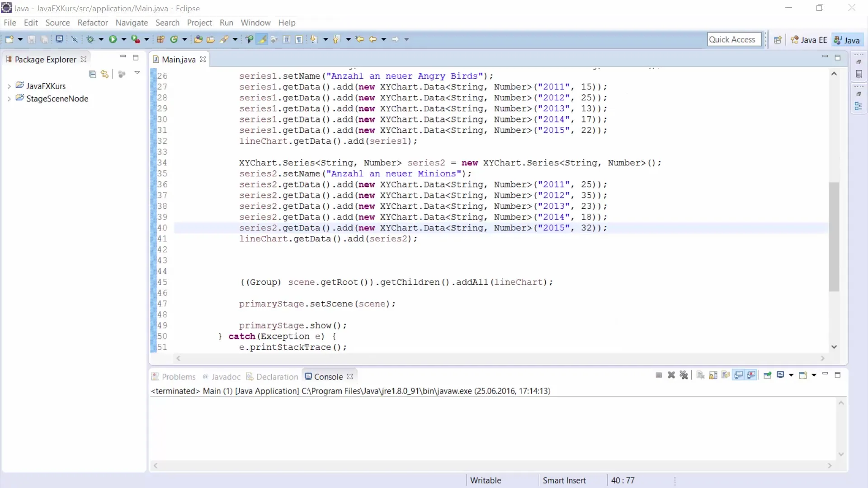Start Debug with the bug icon
868x488 pixels.
pyautogui.click(x=90, y=39)
